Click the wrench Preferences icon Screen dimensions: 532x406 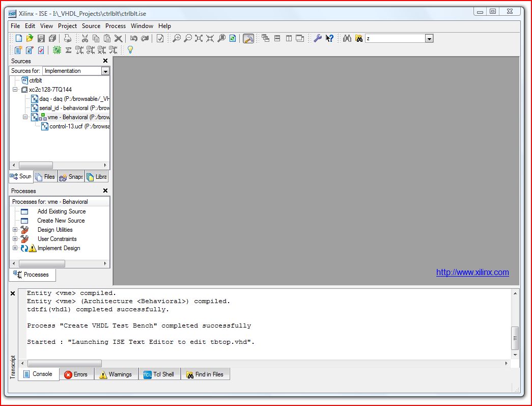click(318, 38)
